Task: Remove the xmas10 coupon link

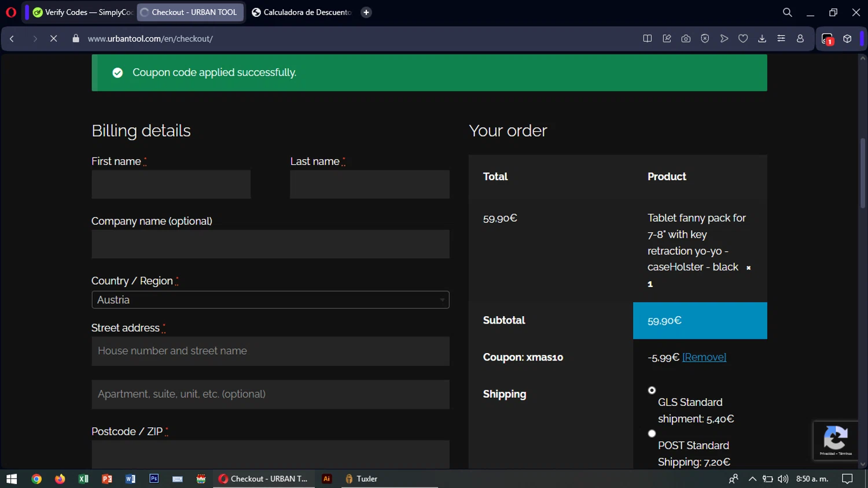Action: tap(704, 357)
